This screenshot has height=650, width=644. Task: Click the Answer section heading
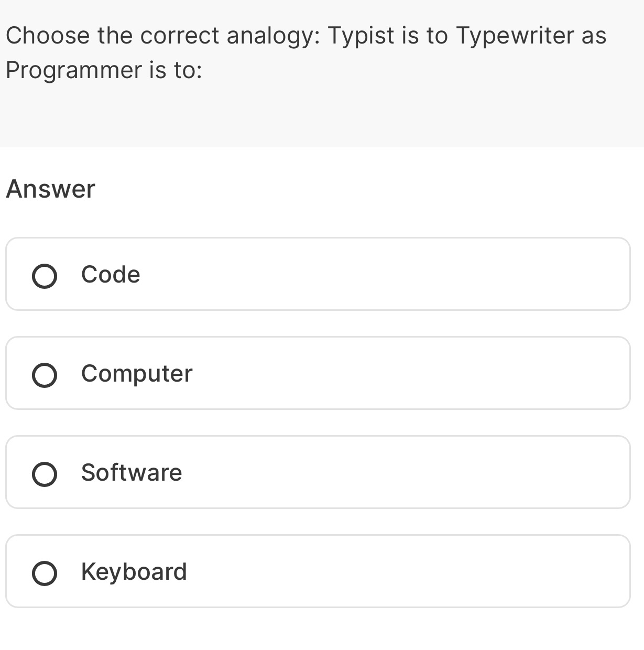tap(50, 189)
